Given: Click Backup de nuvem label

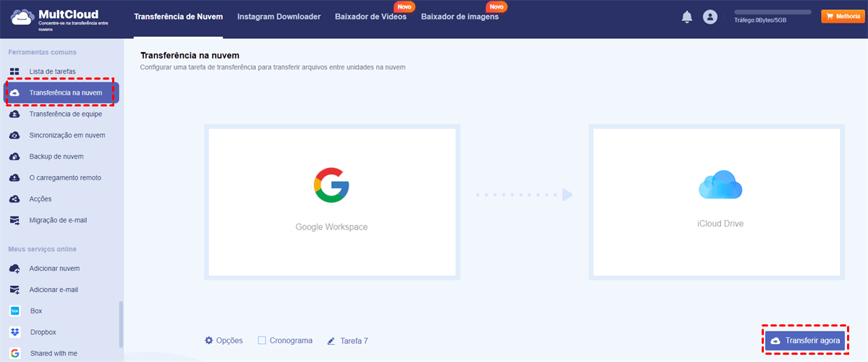Looking at the screenshot, I should pyautogui.click(x=56, y=156).
